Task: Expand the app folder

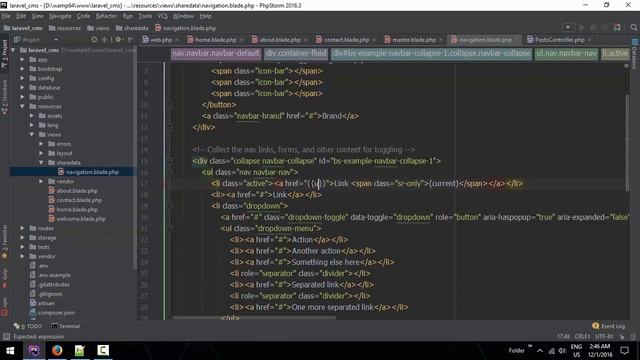Action: 22,60
